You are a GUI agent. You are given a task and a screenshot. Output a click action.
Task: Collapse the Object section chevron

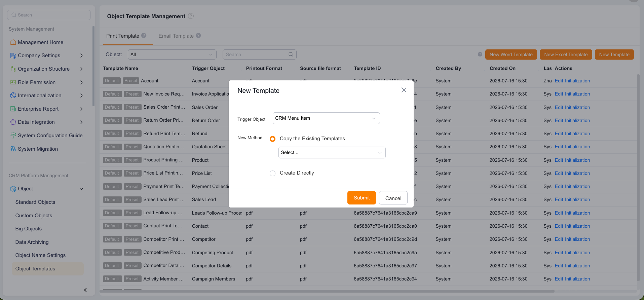[x=81, y=189]
